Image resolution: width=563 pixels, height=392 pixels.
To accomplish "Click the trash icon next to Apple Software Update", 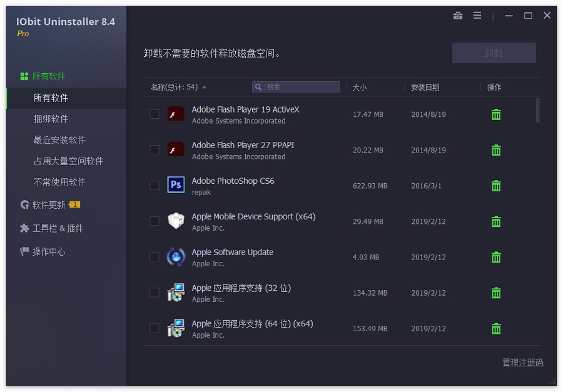I will coord(496,257).
